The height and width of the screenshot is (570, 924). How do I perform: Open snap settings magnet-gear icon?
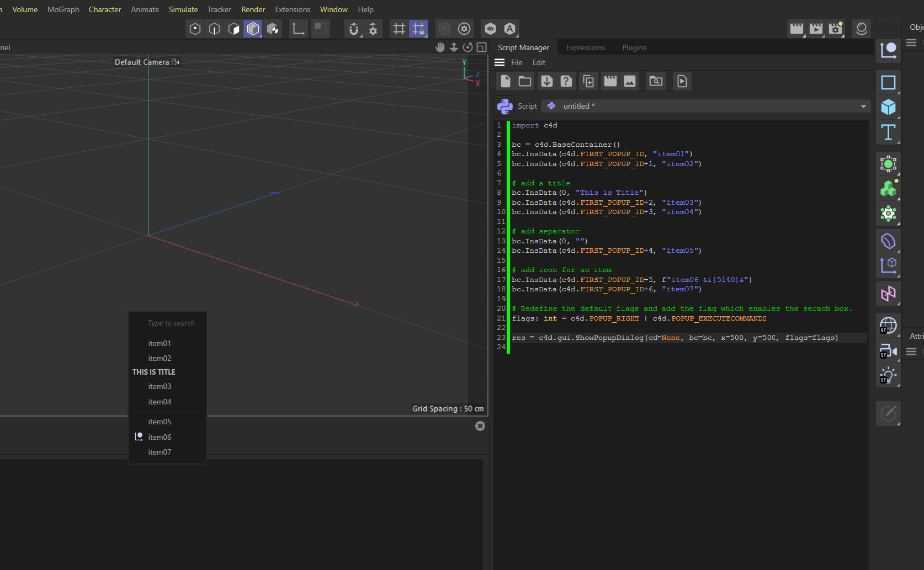[373, 29]
